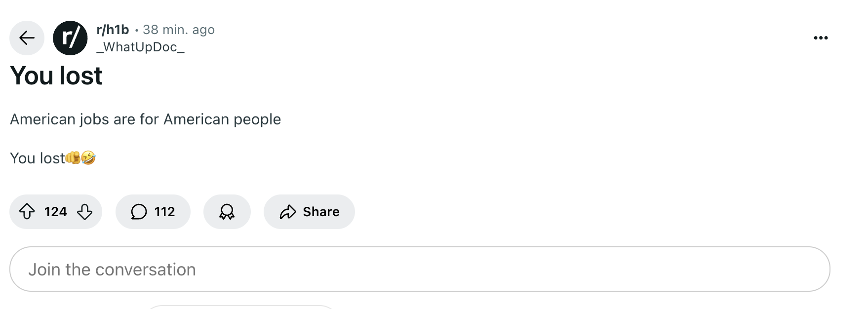Click the Share text label
Viewport: 868px width, 309px height.
click(x=321, y=212)
